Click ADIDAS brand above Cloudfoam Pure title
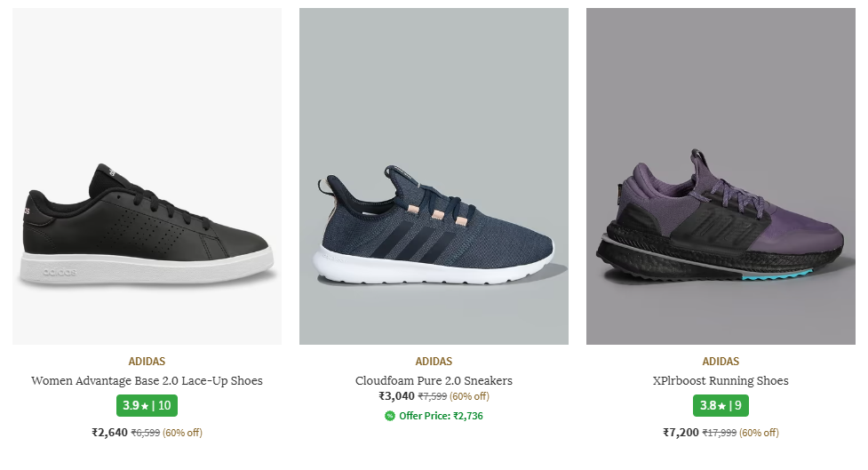Image resolution: width=868 pixels, height=470 pixels. tap(434, 362)
